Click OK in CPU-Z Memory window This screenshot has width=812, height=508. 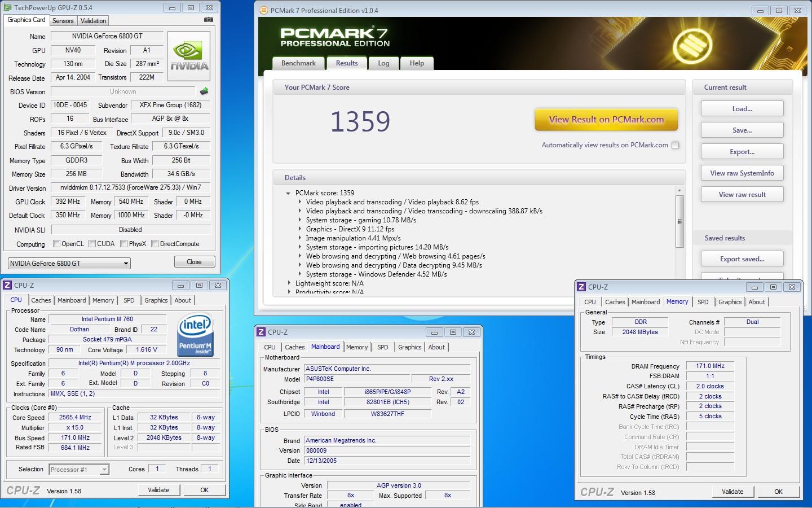778,492
